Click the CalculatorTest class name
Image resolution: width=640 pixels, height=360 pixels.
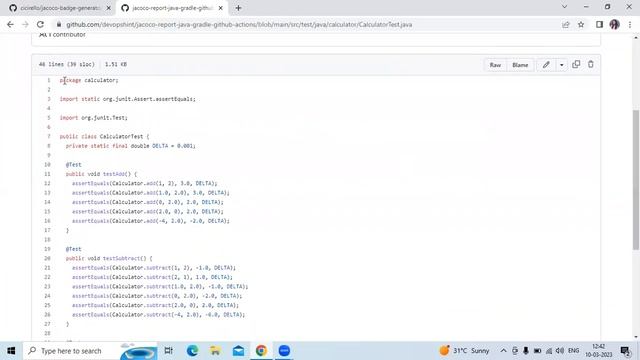(121, 136)
